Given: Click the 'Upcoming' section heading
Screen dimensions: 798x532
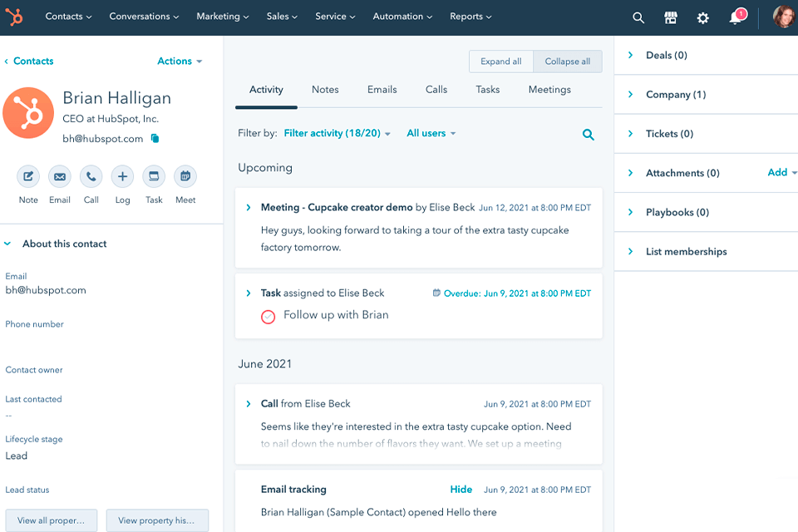Looking at the screenshot, I should [265, 167].
